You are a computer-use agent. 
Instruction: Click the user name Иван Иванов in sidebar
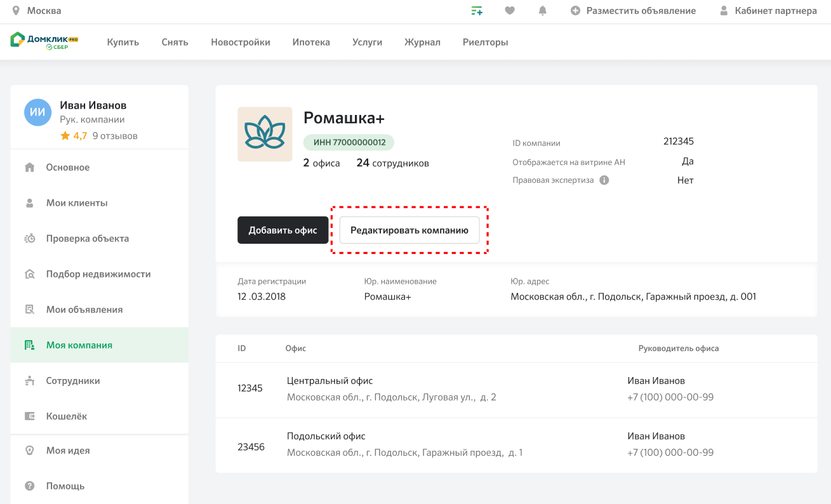[x=93, y=105]
